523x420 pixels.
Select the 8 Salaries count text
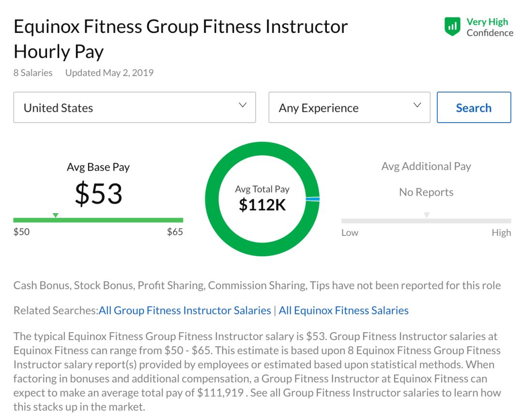click(x=33, y=73)
